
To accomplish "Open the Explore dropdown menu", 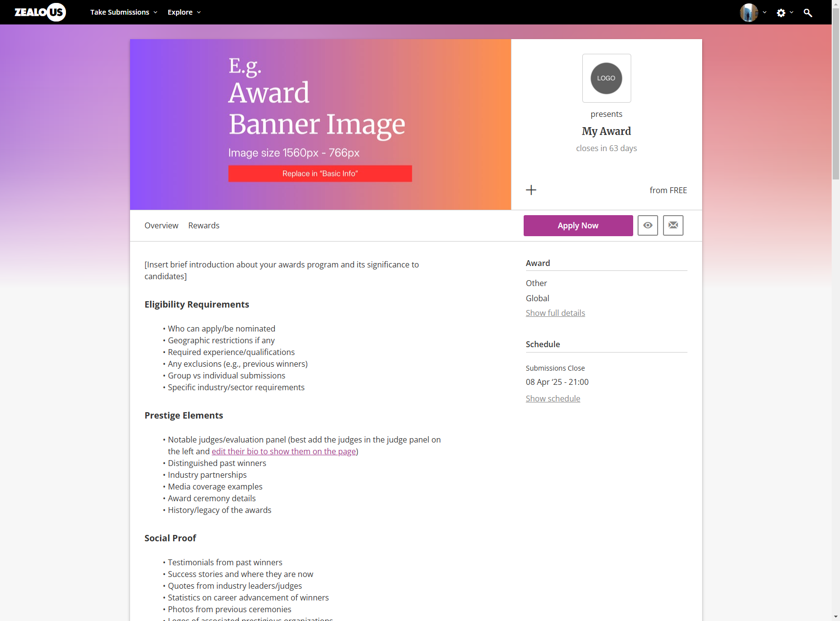I will (x=184, y=12).
